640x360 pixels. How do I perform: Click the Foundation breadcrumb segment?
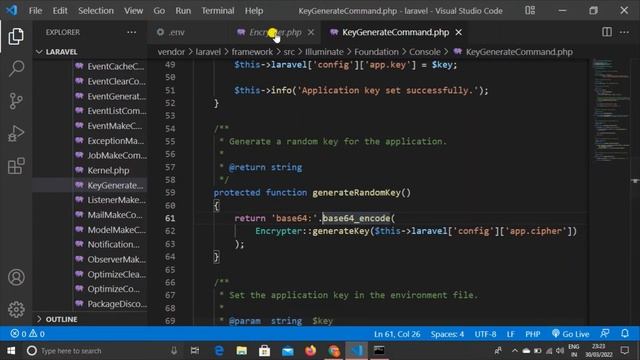pos(376,52)
